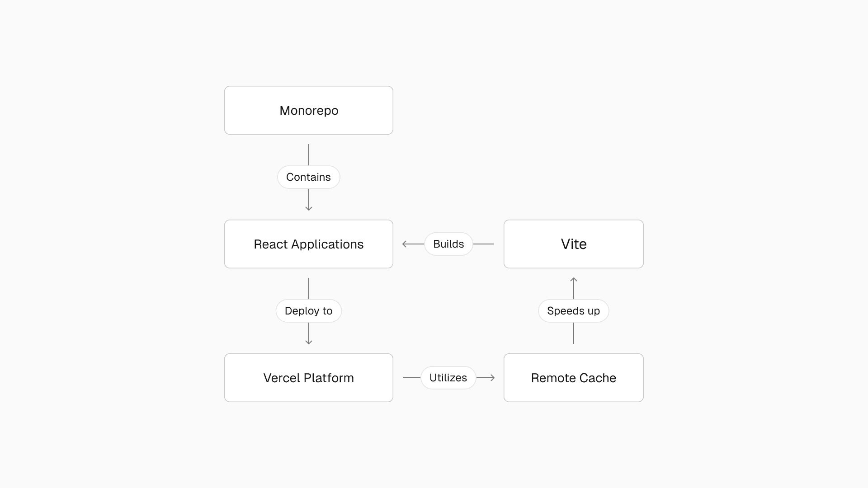Click the arrowhead pointing down into Vercel Platform
Viewport: 868px width, 488px height.
[x=309, y=342]
